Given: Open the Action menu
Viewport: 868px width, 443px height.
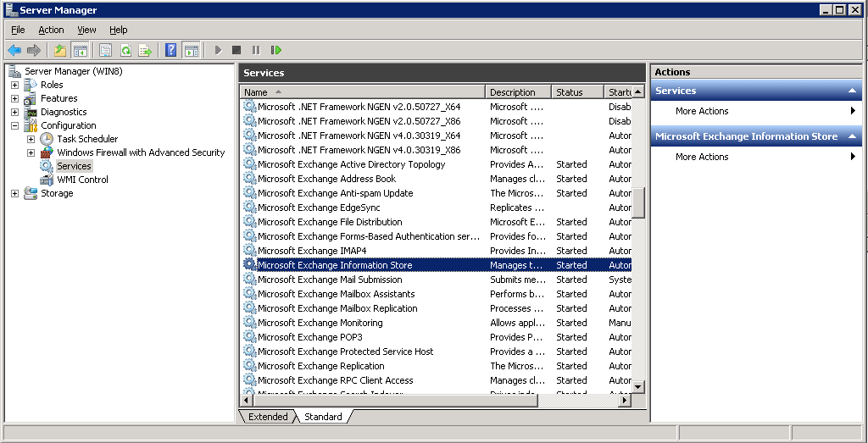Looking at the screenshot, I should 51,30.
